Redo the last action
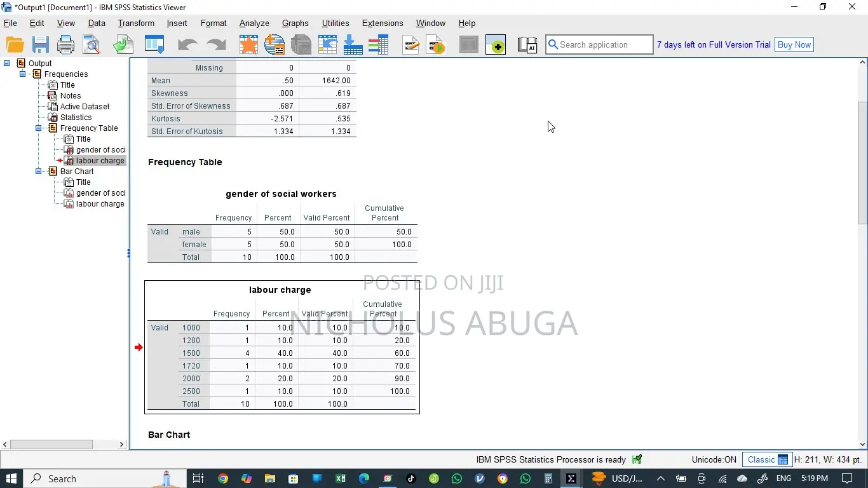 click(x=216, y=45)
